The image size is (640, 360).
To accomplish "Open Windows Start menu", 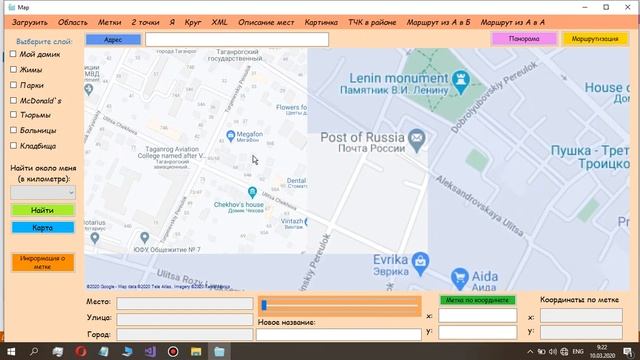I will pos(11,351).
